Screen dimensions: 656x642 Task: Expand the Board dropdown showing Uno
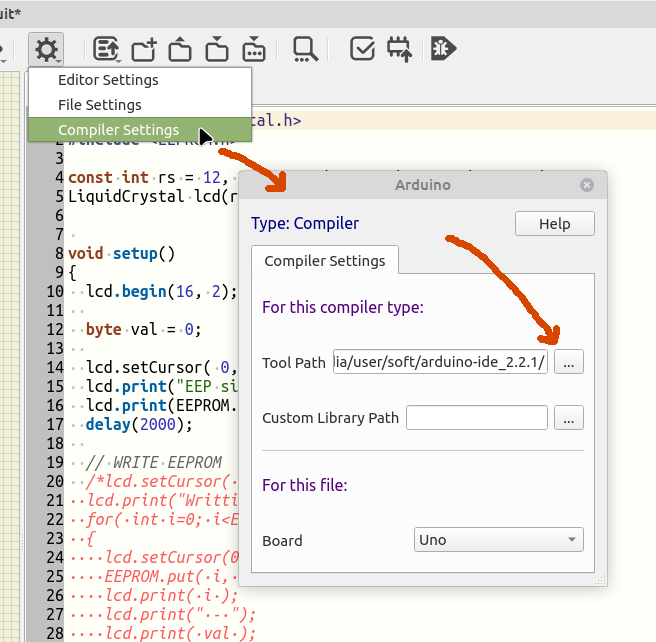498,540
